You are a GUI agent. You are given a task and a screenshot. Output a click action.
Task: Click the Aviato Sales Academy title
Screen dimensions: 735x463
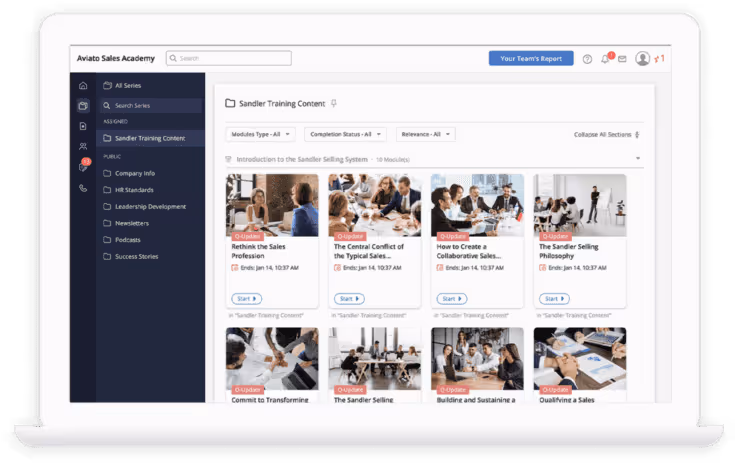point(116,58)
